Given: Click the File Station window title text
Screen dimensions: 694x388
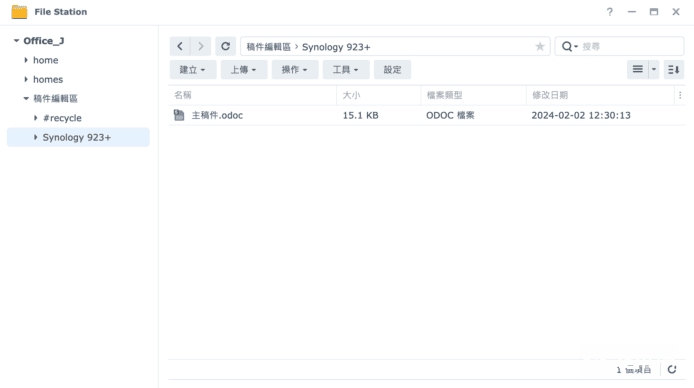Looking at the screenshot, I should coord(61,12).
